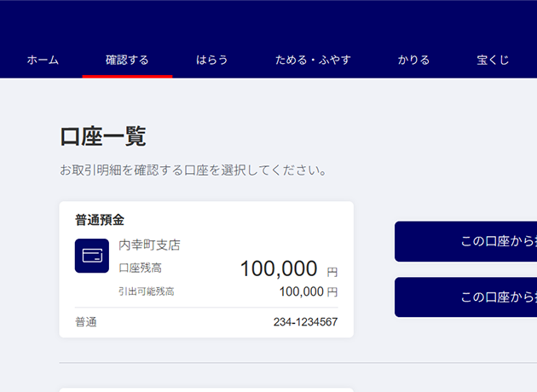Open the ためる・ふやす tab
This screenshot has width=537, height=392.
(313, 61)
